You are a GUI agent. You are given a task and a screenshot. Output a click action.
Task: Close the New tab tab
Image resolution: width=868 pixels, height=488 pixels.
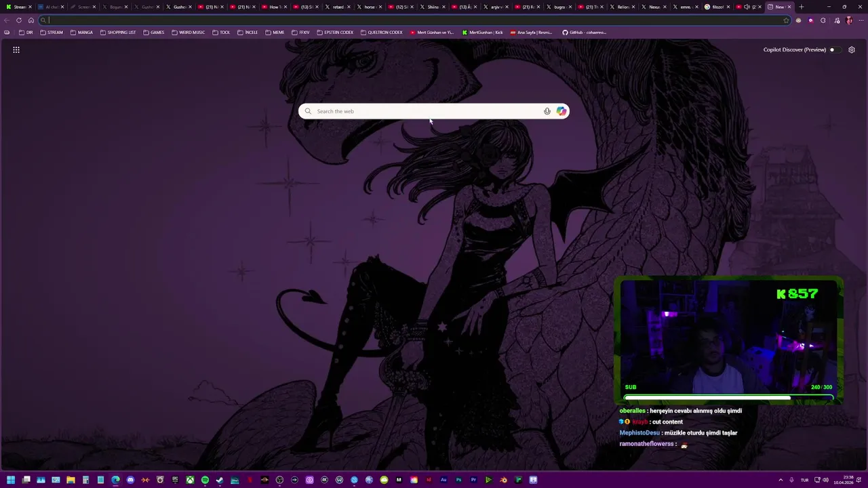click(x=789, y=7)
